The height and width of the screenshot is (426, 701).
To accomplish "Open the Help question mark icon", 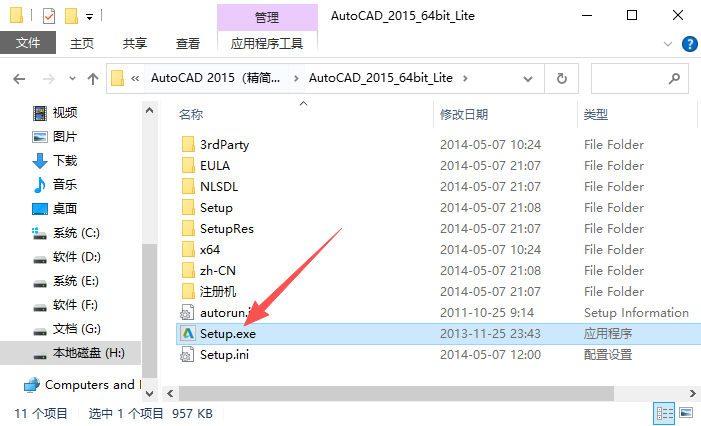I will click(x=689, y=44).
